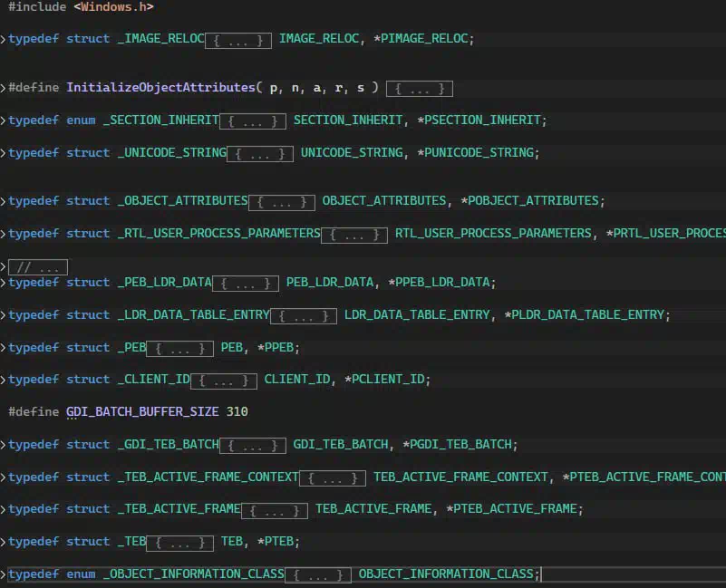Open the { ... } placeholder after _UNICODE_STRING
726x588 pixels.
(x=260, y=154)
